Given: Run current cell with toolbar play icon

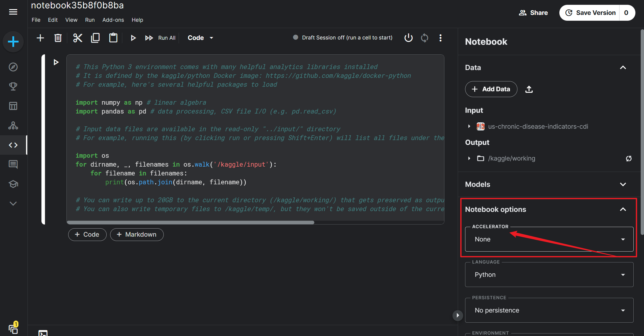Looking at the screenshot, I should pyautogui.click(x=133, y=38).
